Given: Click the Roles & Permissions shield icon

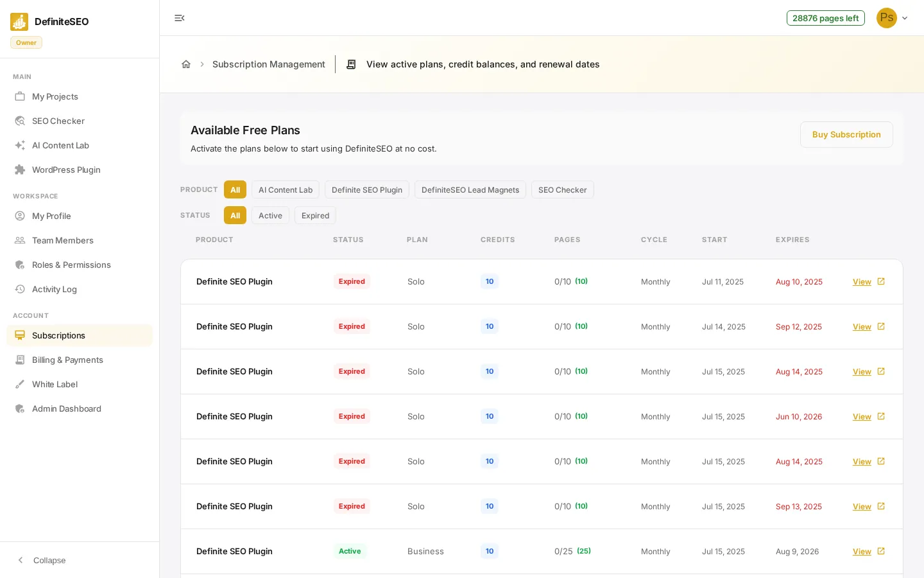Looking at the screenshot, I should tap(20, 265).
